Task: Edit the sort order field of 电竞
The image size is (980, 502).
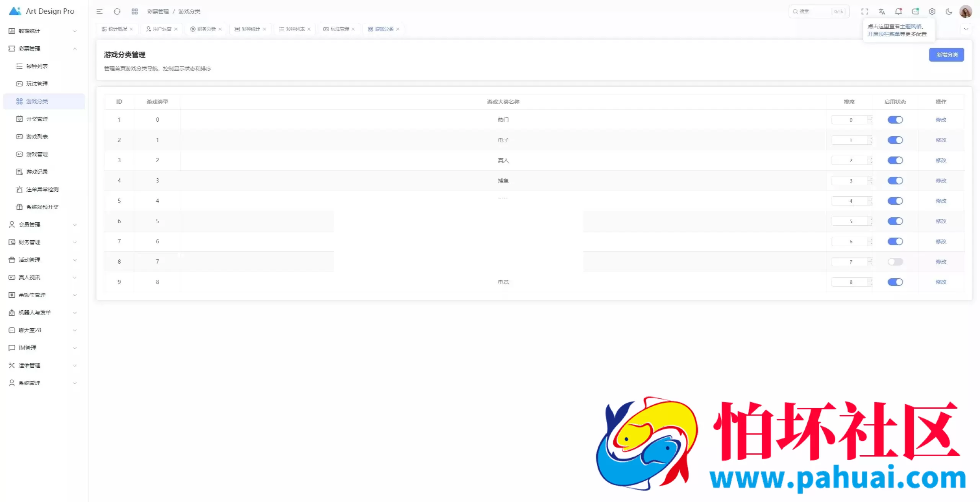Action: (851, 282)
